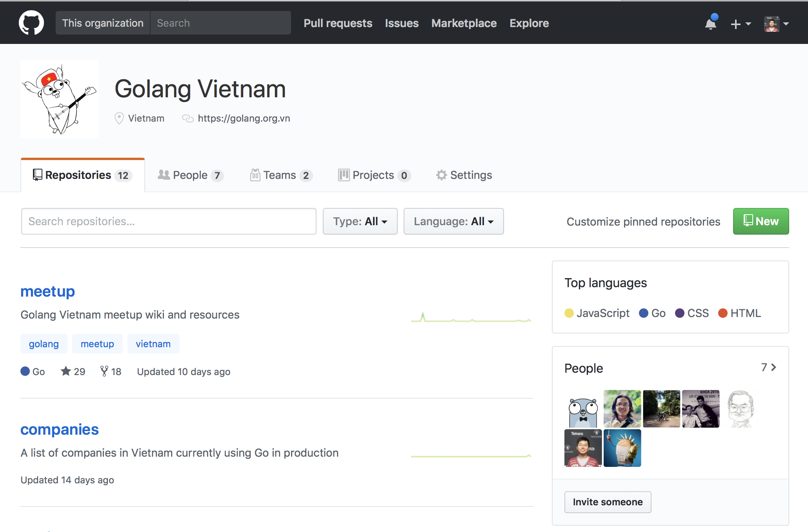This screenshot has height=532, width=808.
Task: Click the meetup activity sparkline graph
Action: 471,317
